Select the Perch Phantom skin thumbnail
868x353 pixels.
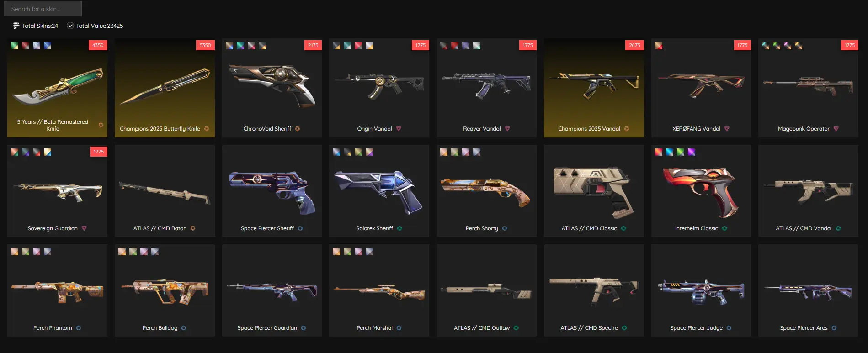pos(57,291)
